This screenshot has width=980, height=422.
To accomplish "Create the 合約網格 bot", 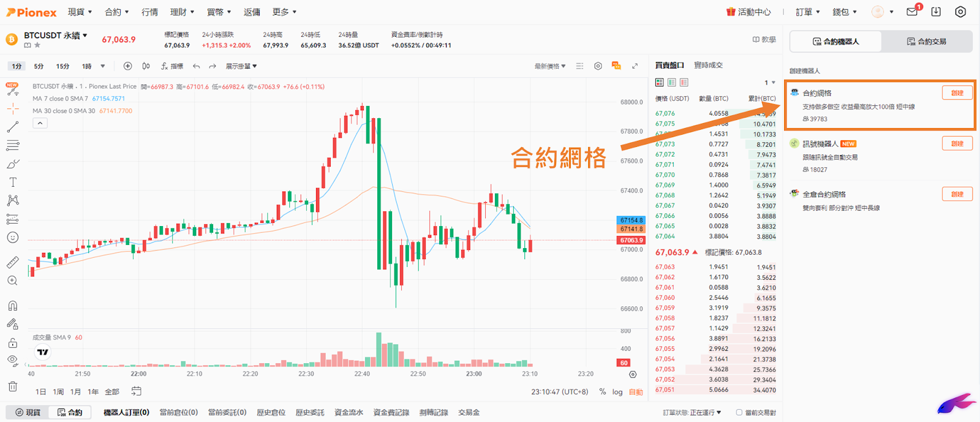I will click(x=957, y=92).
